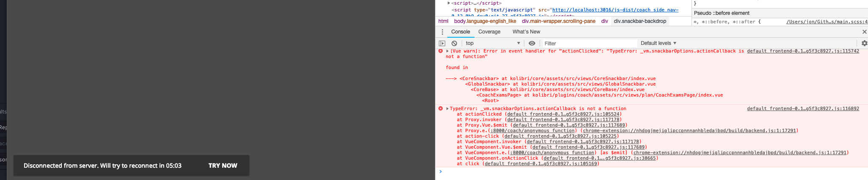Clear the console
Screen dimensions: 868x180
(454, 43)
